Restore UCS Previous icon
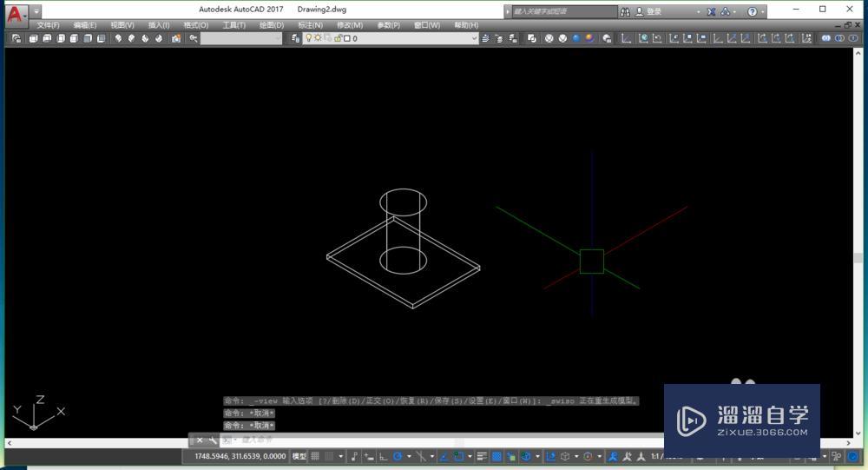Screen dimensions: 868x470 pyautogui.click(x=657, y=38)
